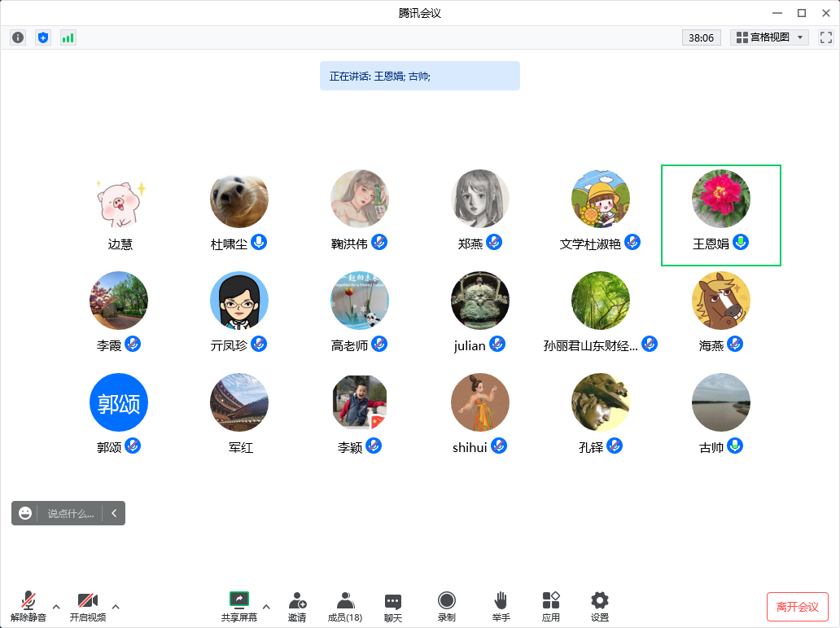The image size is (840, 628).
Task: Open the 邀请 invite icon
Action: point(297,606)
